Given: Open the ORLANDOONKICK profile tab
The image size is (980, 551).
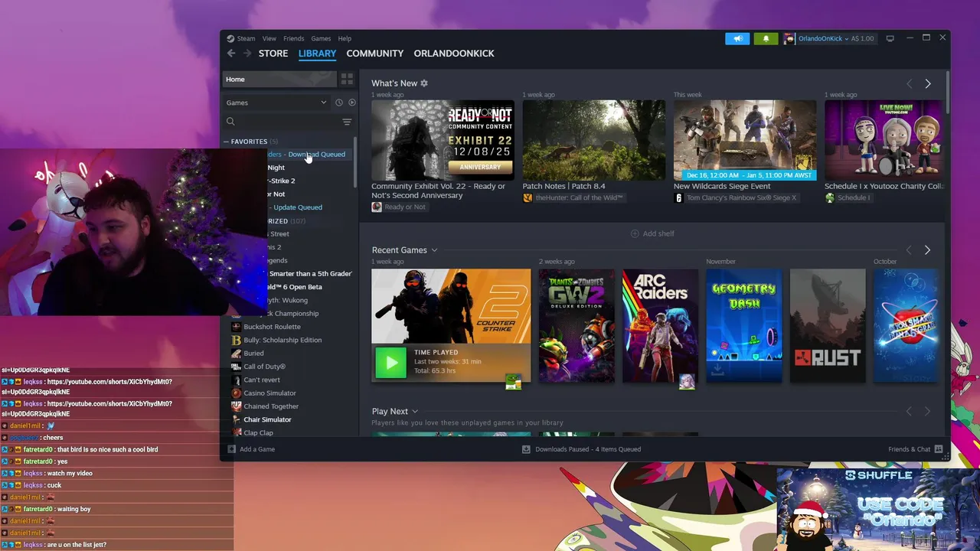Looking at the screenshot, I should 454,54.
